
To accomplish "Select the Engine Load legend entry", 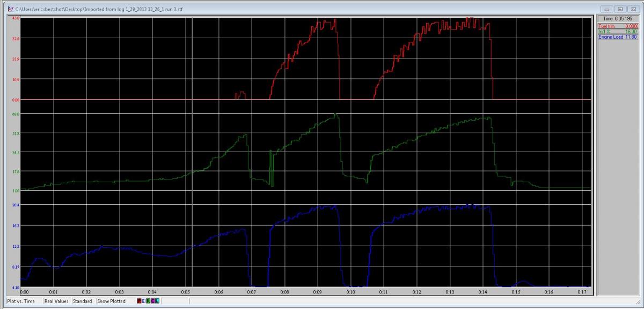I will tap(617, 37).
